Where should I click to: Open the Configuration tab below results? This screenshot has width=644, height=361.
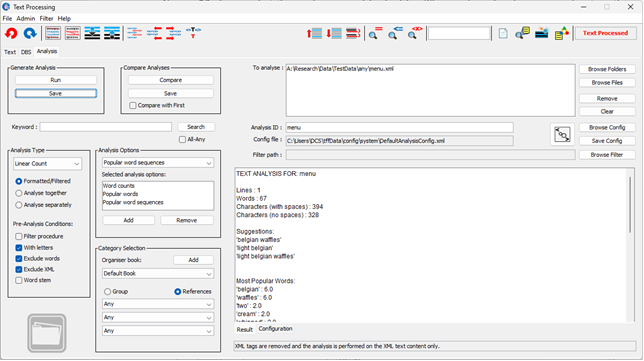tap(275, 329)
